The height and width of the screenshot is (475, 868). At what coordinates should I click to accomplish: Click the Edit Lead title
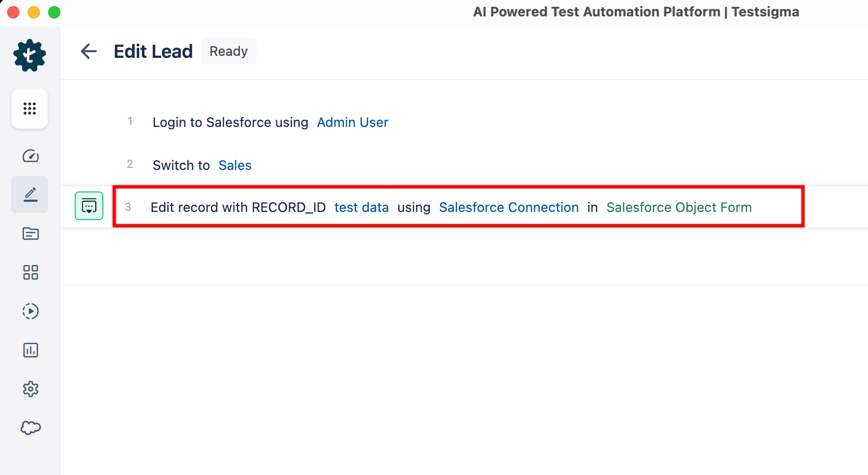pyautogui.click(x=153, y=51)
